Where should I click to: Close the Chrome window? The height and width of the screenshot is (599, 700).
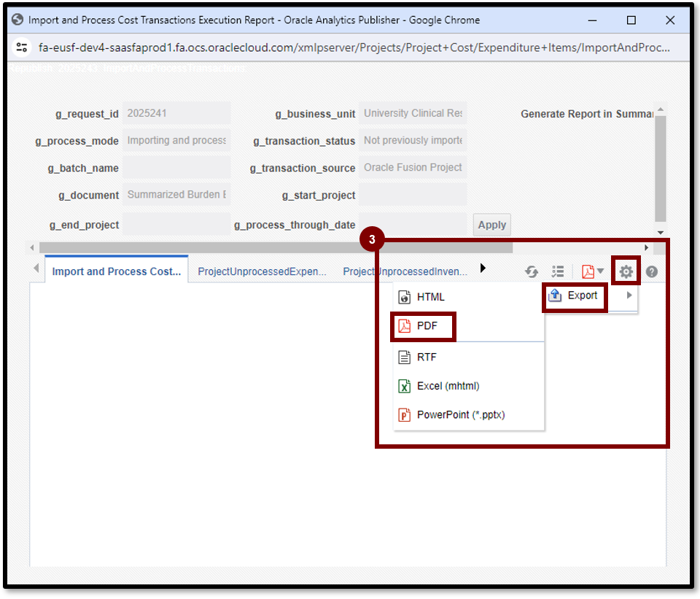coord(670,20)
